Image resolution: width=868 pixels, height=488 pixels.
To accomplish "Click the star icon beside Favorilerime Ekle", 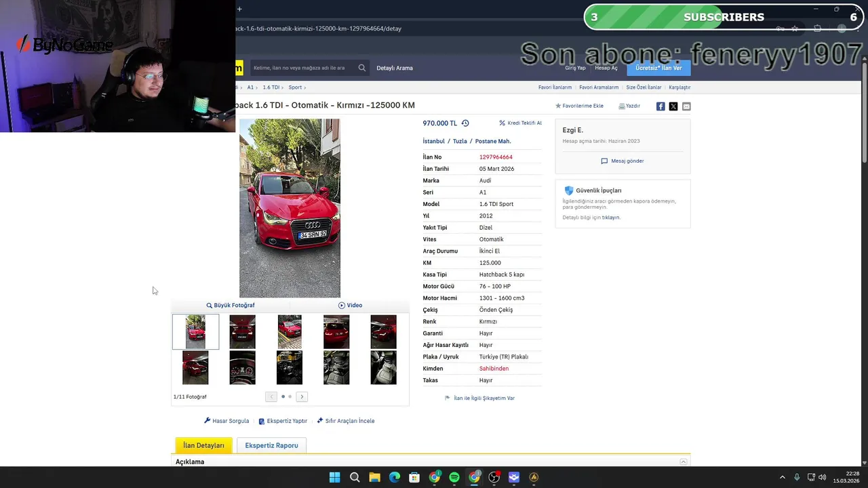I will 558,106.
